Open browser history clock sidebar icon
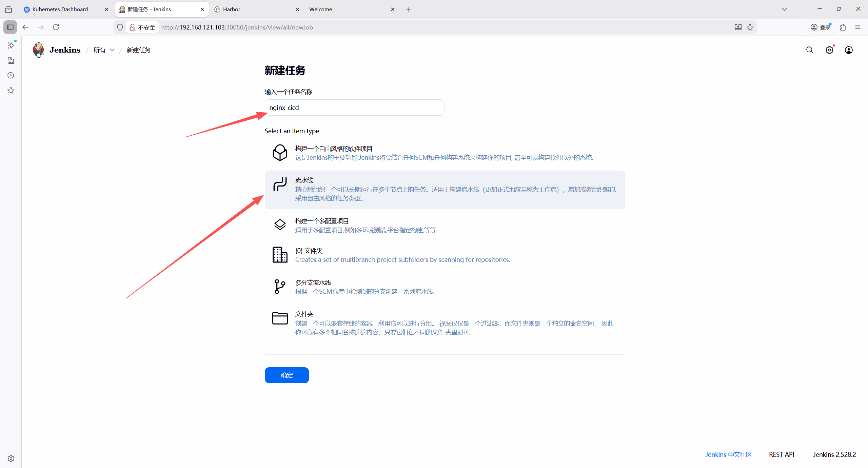 (x=11, y=75)
